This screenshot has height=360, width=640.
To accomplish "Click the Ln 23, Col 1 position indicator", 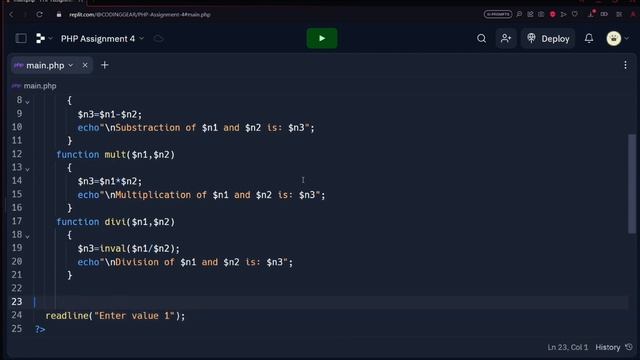I will pos(567,347).
